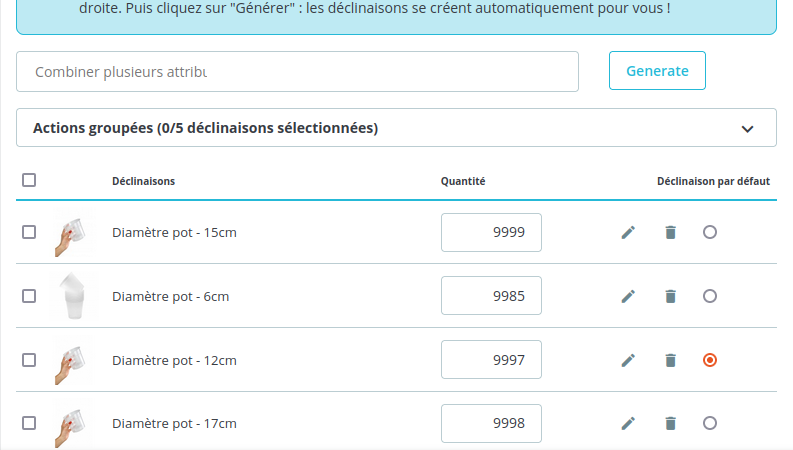Focus the Combiner plusieurs attributs field

[297, 72]
